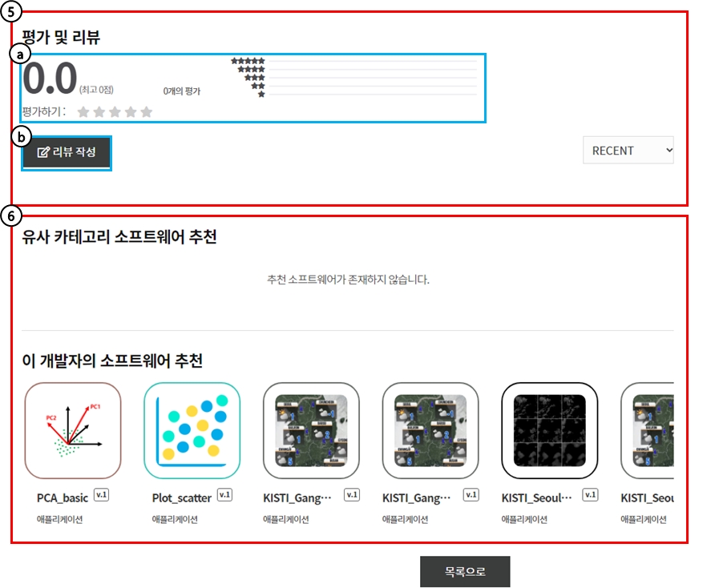The image size is (711, 588).
Task: Rate with the second star
Action: [99, 112]
